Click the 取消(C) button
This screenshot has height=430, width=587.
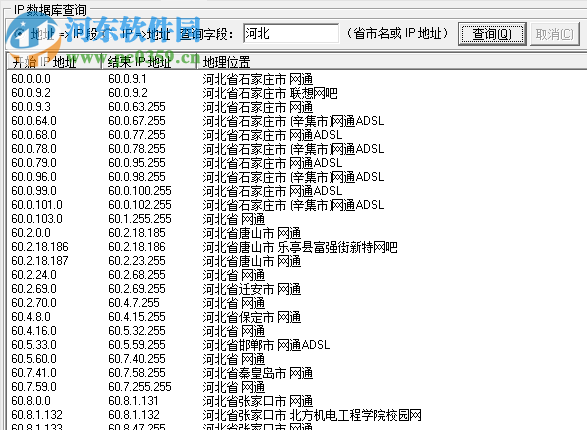coord(554,34)
